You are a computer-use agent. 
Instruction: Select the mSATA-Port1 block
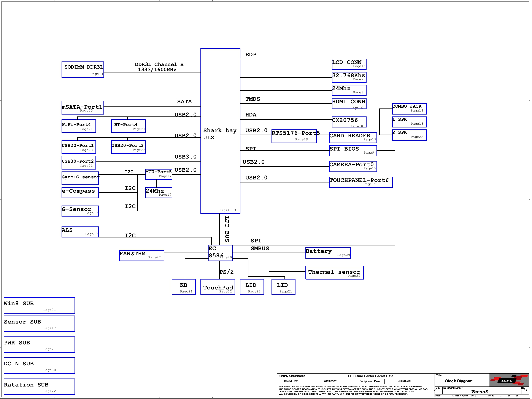[x=83, y=108]
